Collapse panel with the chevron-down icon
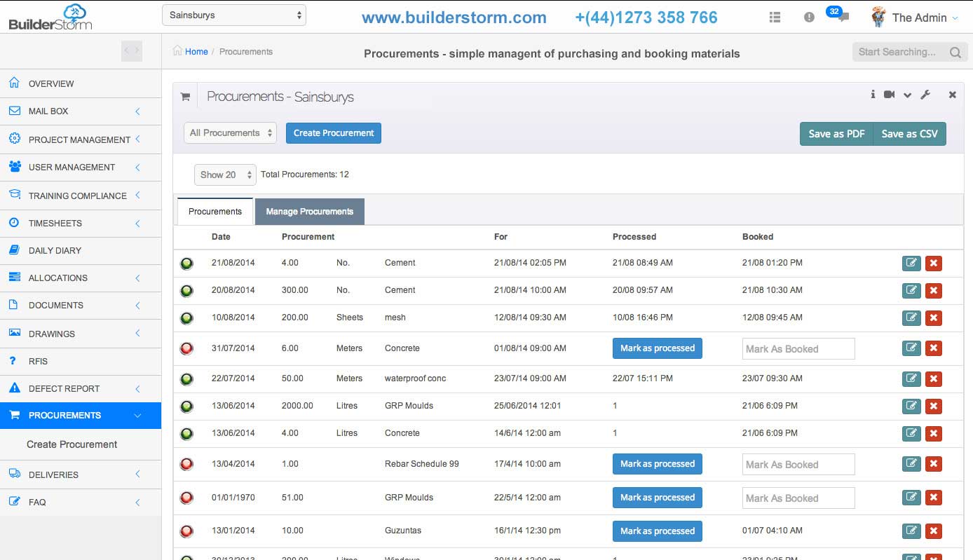 [x=907, y=95]
